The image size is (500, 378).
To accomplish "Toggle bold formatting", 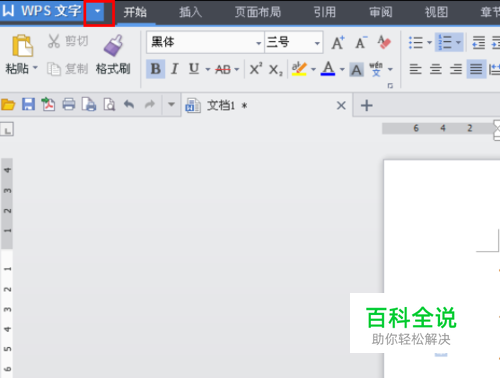I will pyautogui.click(x=156, y=69).
